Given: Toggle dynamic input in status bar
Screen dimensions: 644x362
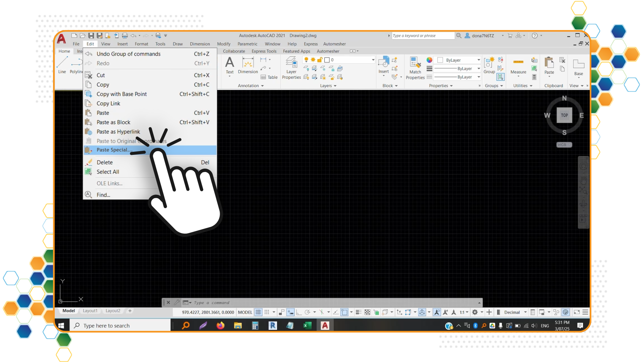Looking at the screenshot, I should point(290,312).
